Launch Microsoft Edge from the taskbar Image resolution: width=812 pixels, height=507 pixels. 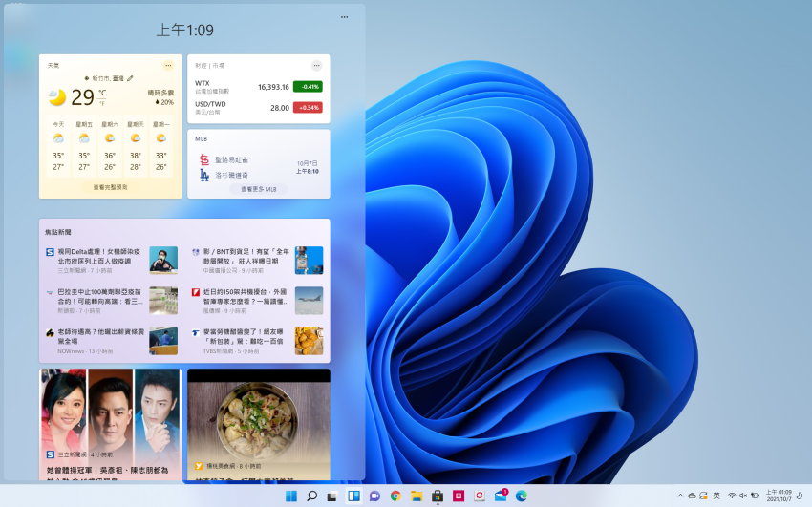tap(522, 496)
